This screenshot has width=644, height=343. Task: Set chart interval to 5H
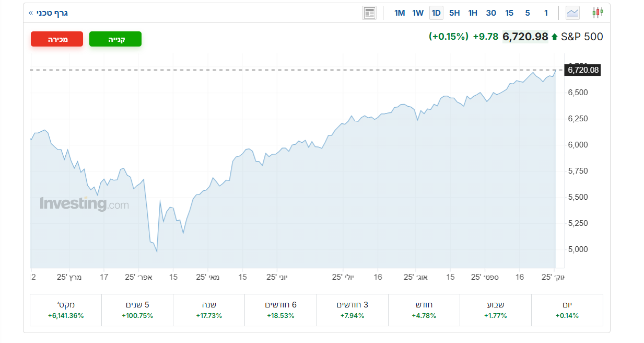[x=454, y=13]
